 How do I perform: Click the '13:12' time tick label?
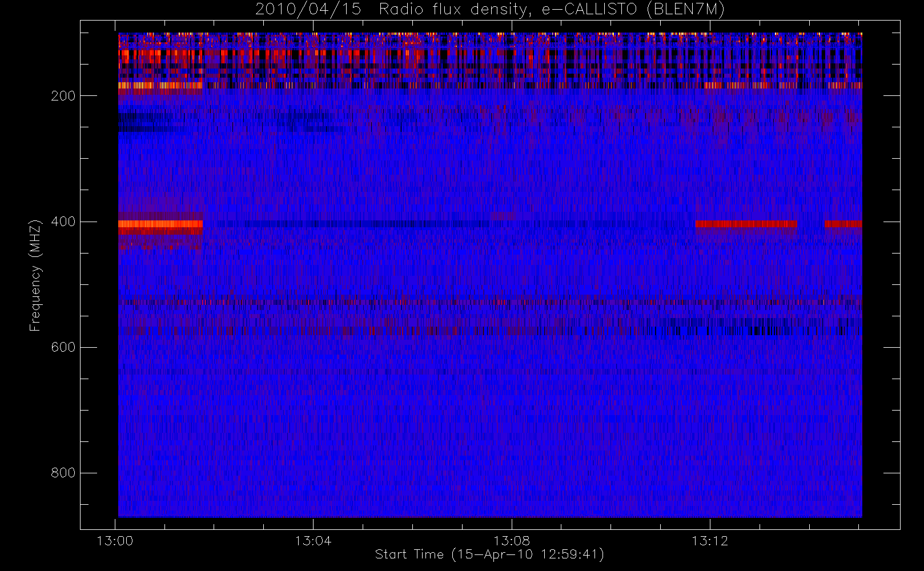(x=710, y=541)
